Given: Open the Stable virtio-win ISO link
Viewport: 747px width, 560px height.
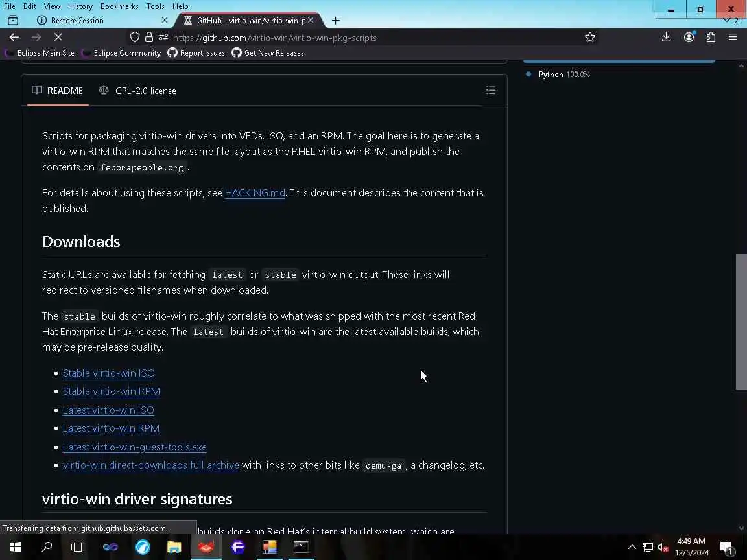Looking at the screenshot, I should click(x=109, y=373).
